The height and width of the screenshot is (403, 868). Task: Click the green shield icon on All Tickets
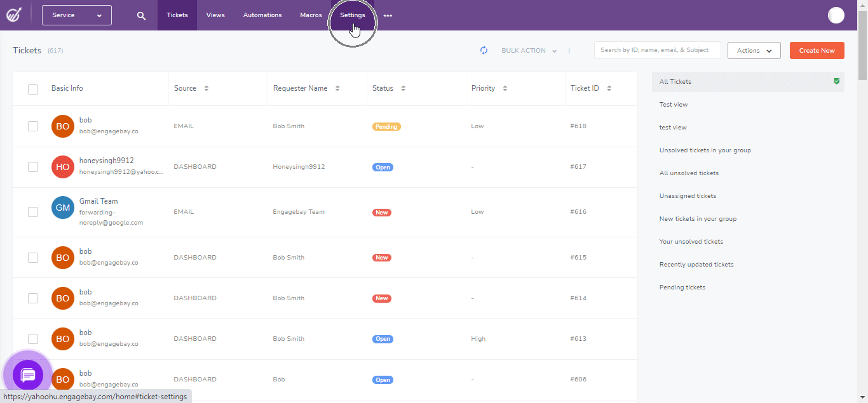click(837, 81)
